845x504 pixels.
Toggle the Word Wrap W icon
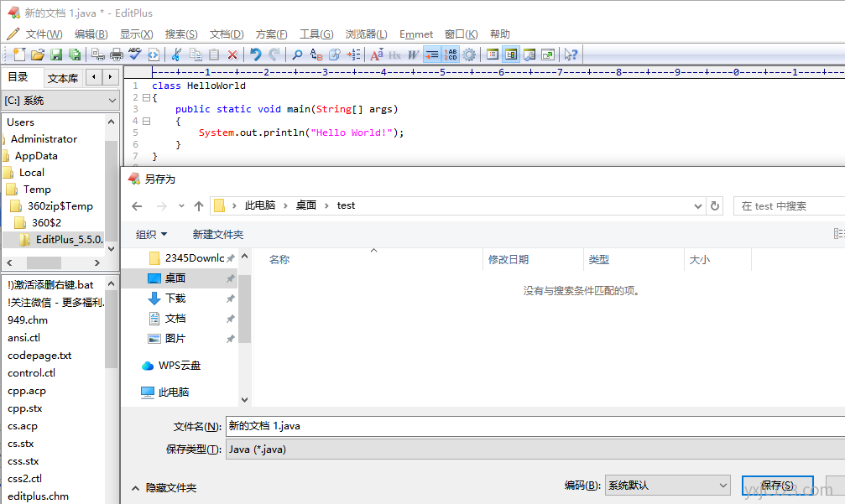pyautogui.click(x=413, y=55)
